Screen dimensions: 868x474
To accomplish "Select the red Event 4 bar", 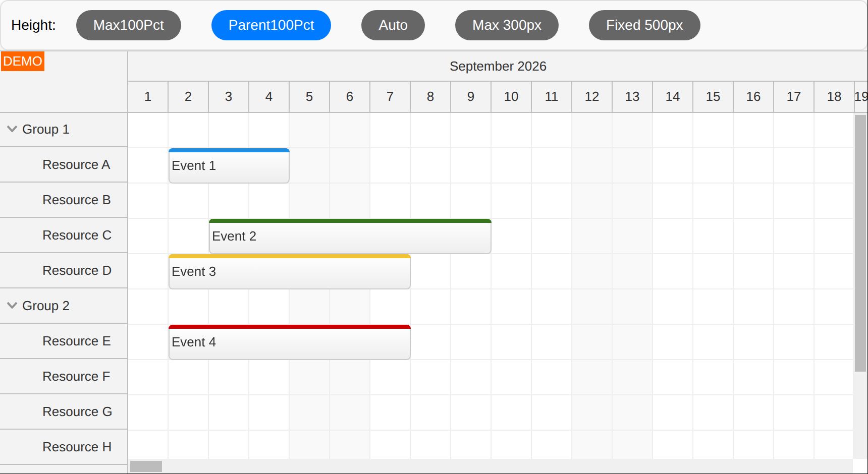I will point(289,342).
